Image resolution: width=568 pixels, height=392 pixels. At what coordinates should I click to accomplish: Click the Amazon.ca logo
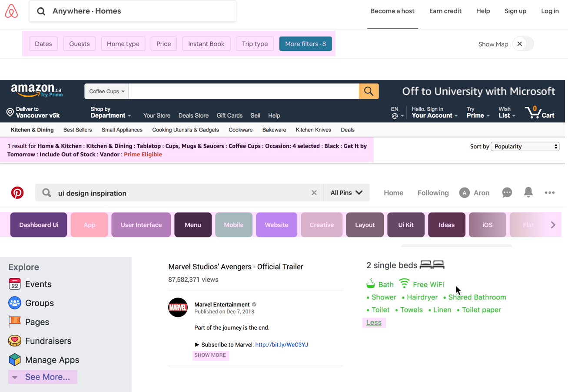pyautogui.click(x=37, y=90)
